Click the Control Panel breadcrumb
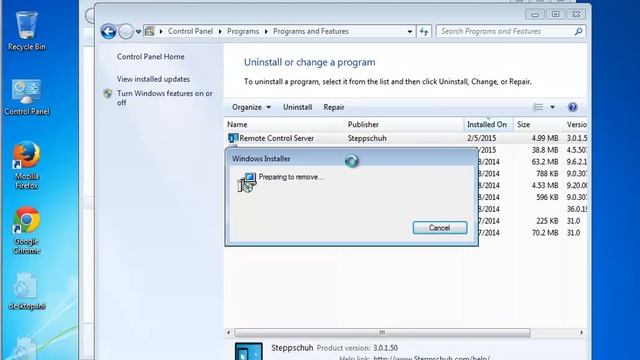The height and width of the screenshot is (360, 640). click(190, 31)
